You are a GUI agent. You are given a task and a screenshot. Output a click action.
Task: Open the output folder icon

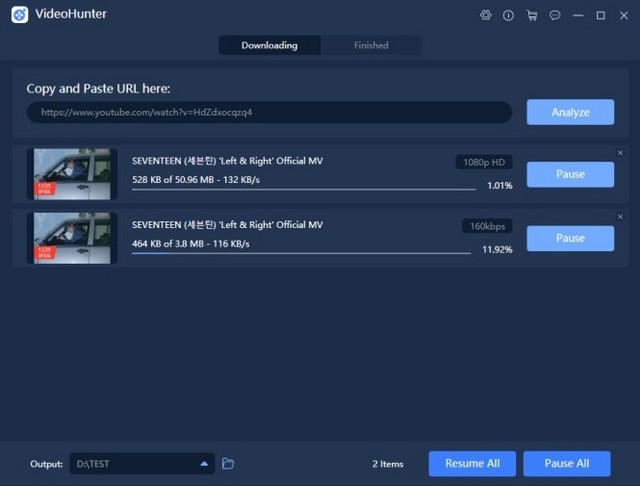click(x=228, y=464)
